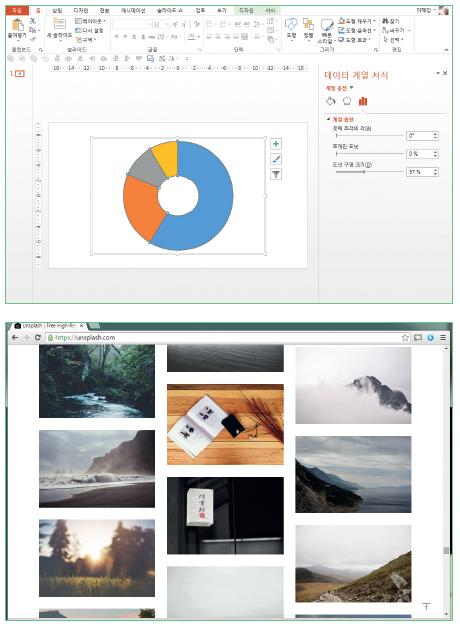The height and width of the screenshot is (624, 460).
Task: Open the Layout (레이아웃) dropdown
Action: [91, 21]
